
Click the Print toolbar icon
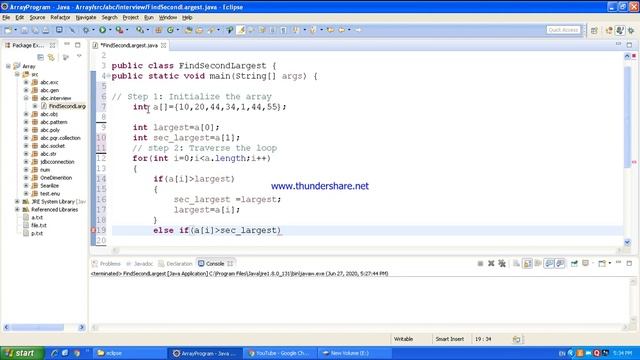(45, 30)
